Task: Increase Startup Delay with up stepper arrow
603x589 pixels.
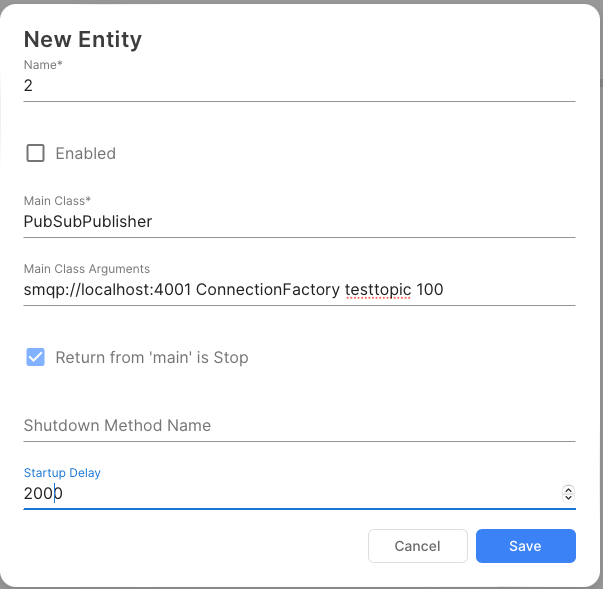Action: (x=569, y=490)
